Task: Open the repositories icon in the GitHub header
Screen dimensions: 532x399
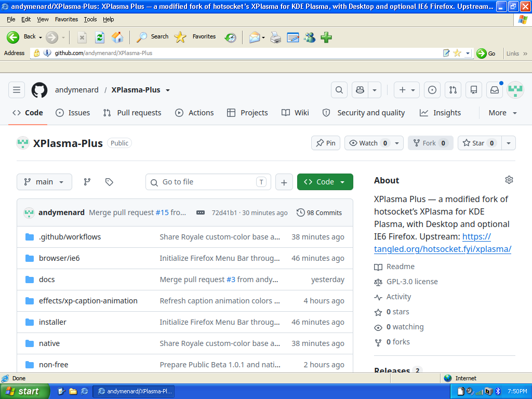Action: pos(474,90)
